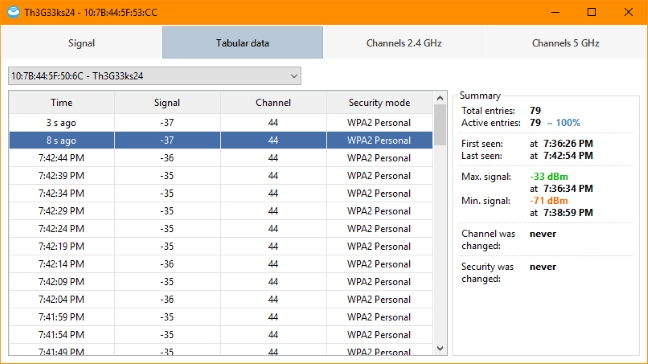648x364 pixels.
Task: Click 'never' beside Security was changed
Action: (x=543, y=267)
